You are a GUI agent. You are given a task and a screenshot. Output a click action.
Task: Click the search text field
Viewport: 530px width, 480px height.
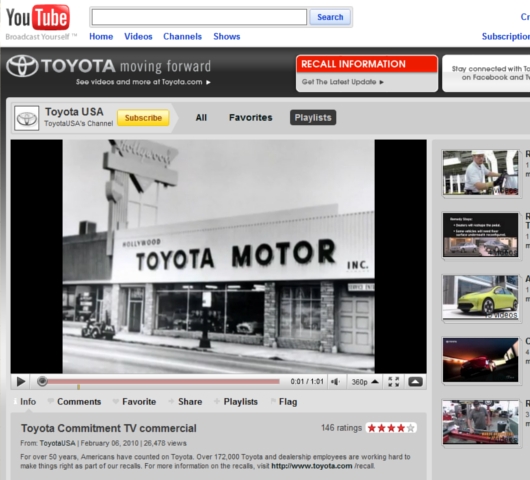(x=199, y=17)
